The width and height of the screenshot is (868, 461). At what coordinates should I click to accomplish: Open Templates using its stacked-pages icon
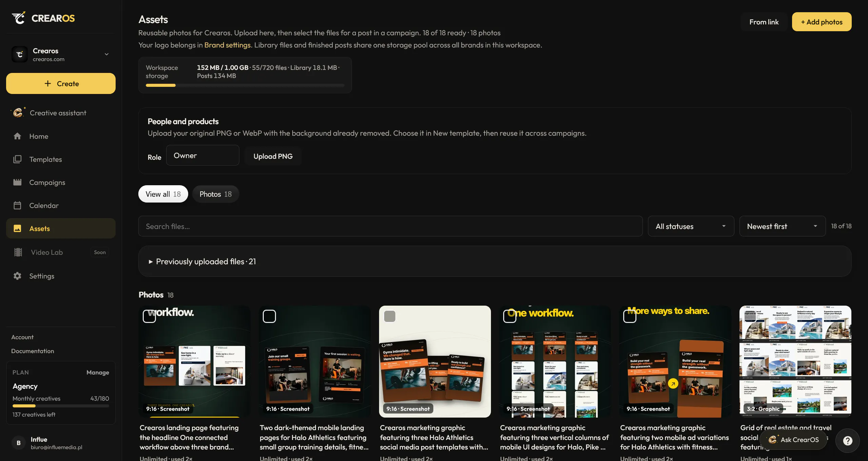pos(17,159)
